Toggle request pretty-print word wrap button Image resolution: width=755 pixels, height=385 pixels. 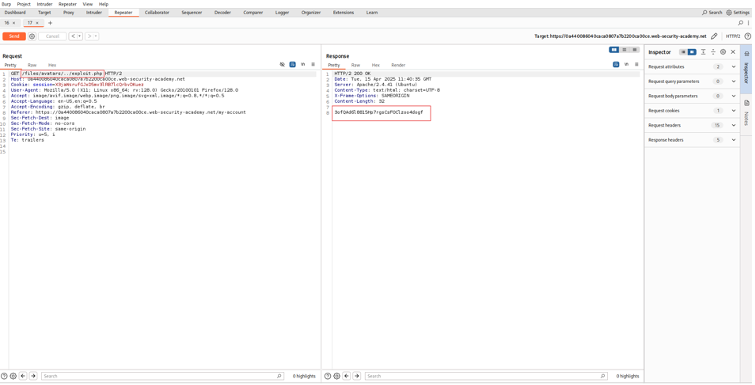[292, 64]
